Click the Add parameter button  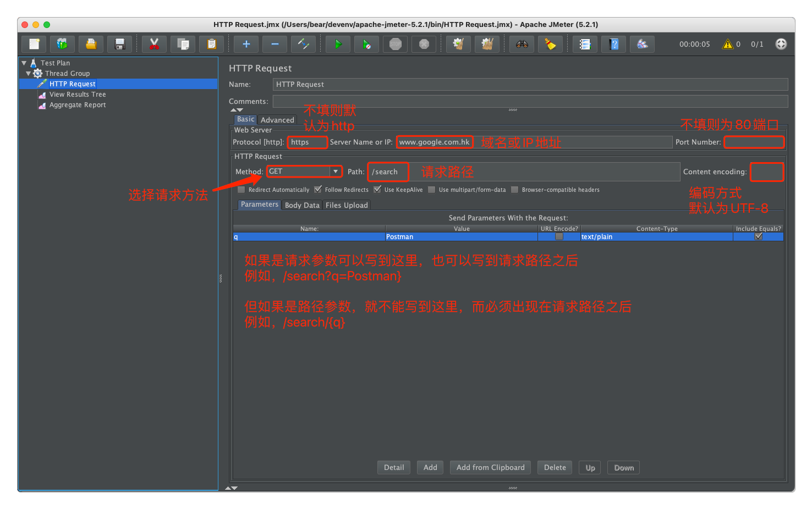430,467
